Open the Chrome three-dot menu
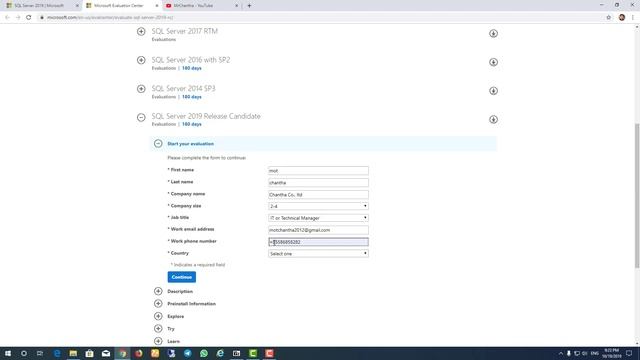This screenshot has height=360, width=640. coord(633,18)
